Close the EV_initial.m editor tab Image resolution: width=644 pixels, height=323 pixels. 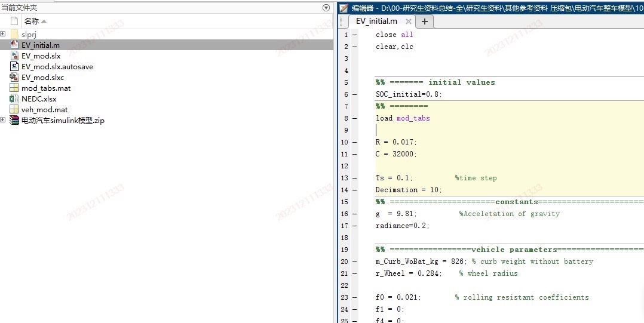click(408, 21)
